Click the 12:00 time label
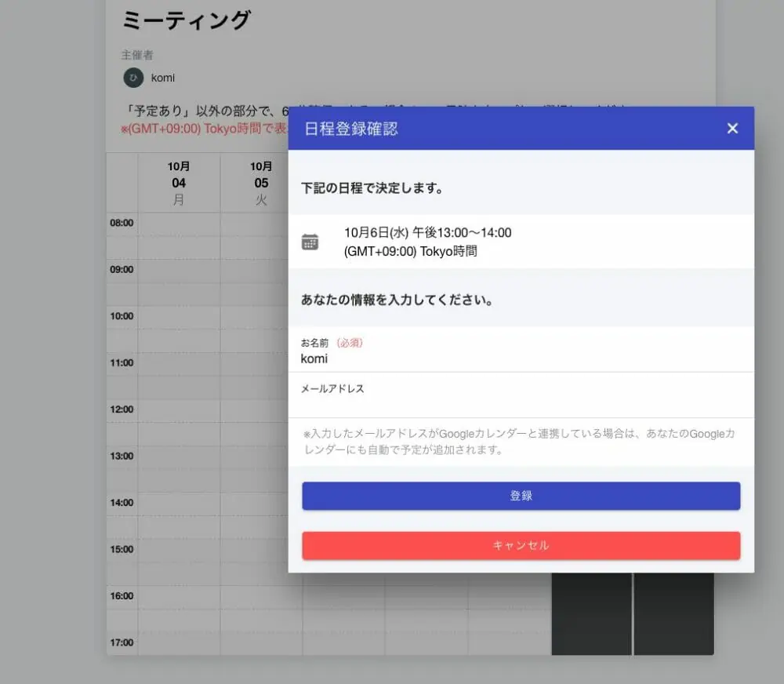The image size is (784, 684). 122,409
